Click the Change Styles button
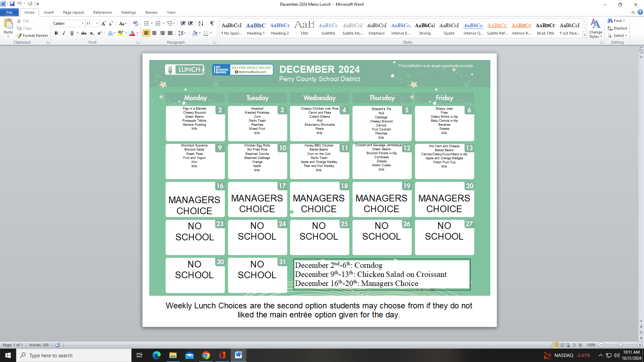This screenshot has width=644, height=362. click(596, 28)
